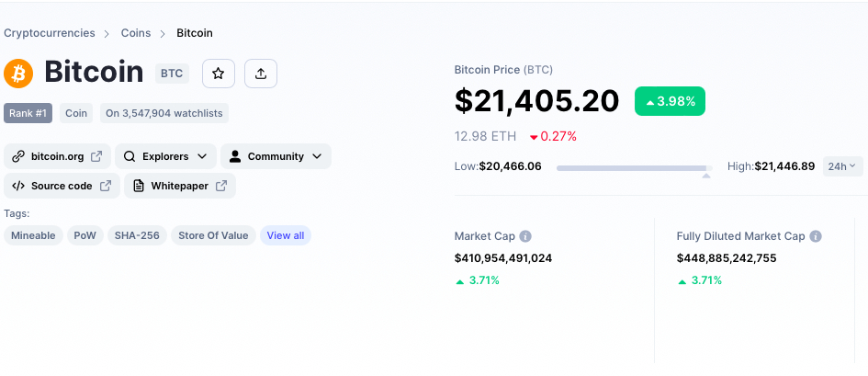Open the Source code link
The image size is (868, 376).
(62, 186)
